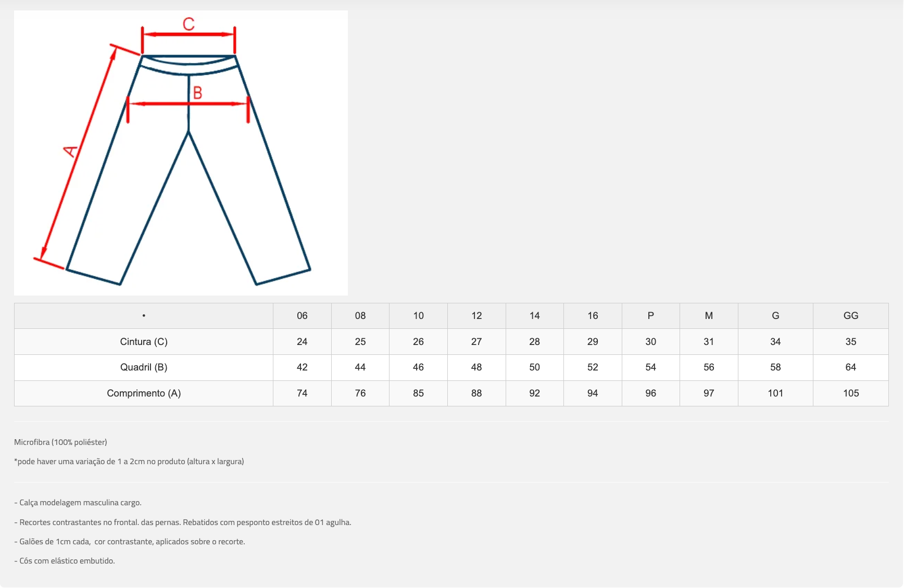Click the 'Calça modelagem masculina cargo' line
The height and width of the screenshot is (588, 904).
point(78,503)
